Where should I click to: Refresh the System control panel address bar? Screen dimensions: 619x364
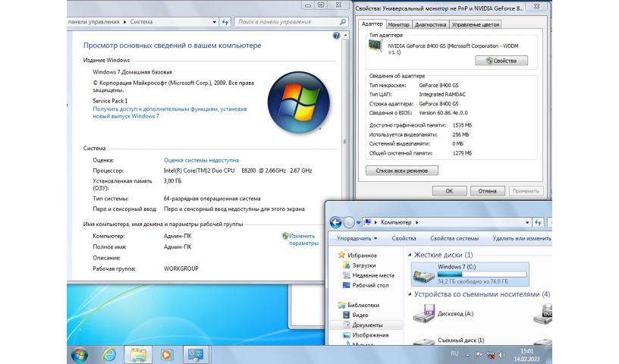coord(225,22)
